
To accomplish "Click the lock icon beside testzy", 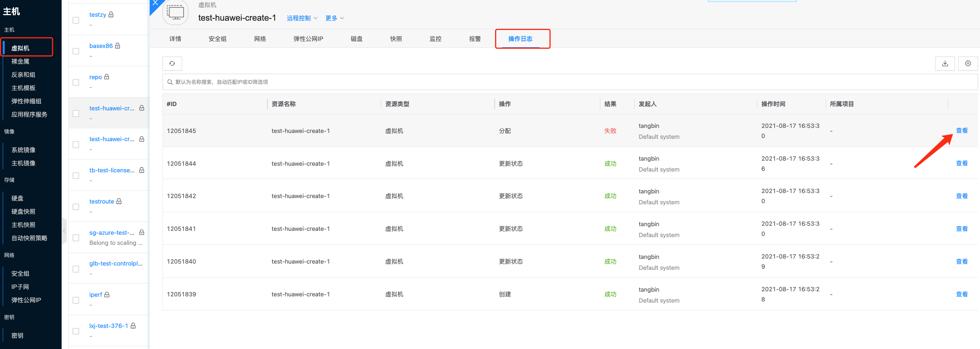I will point(111,14).
